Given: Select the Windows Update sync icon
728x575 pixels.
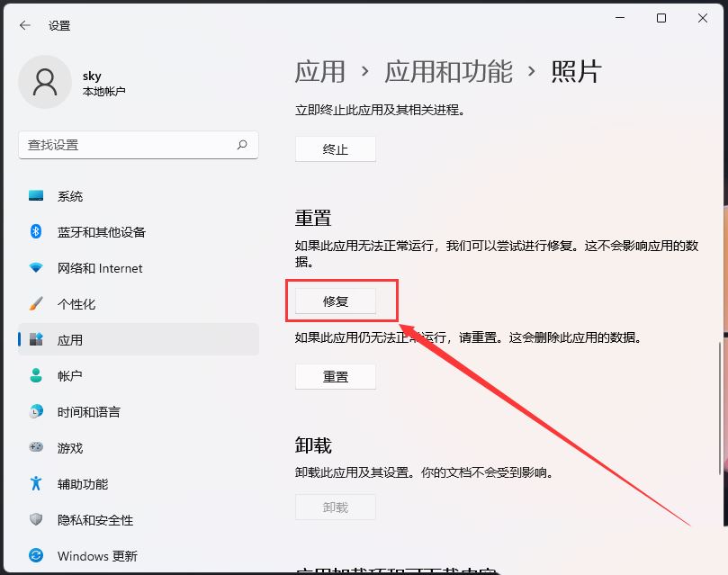Looking at the screenshot, I should [x=36, y=555].
